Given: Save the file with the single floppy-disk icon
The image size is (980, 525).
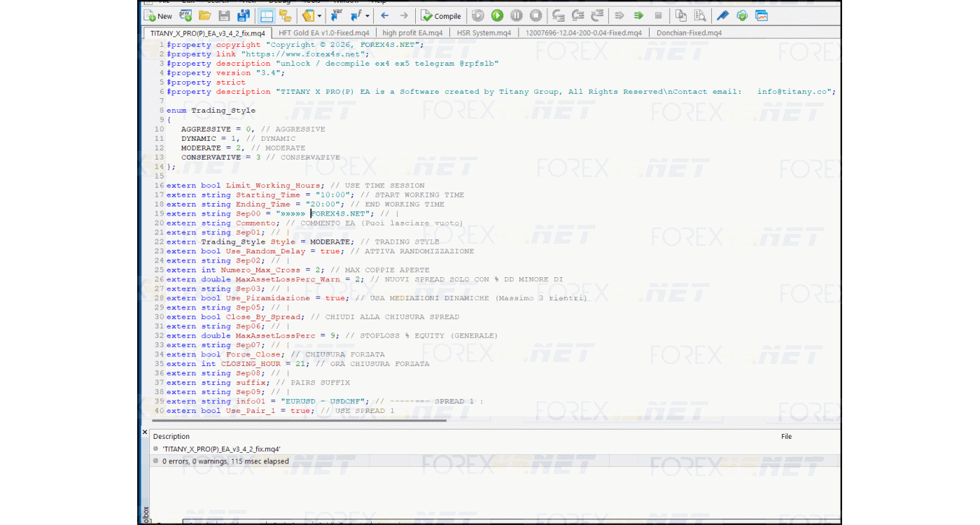Looking at the screenshot, I should pyautogui.click(x=224, y=15).
